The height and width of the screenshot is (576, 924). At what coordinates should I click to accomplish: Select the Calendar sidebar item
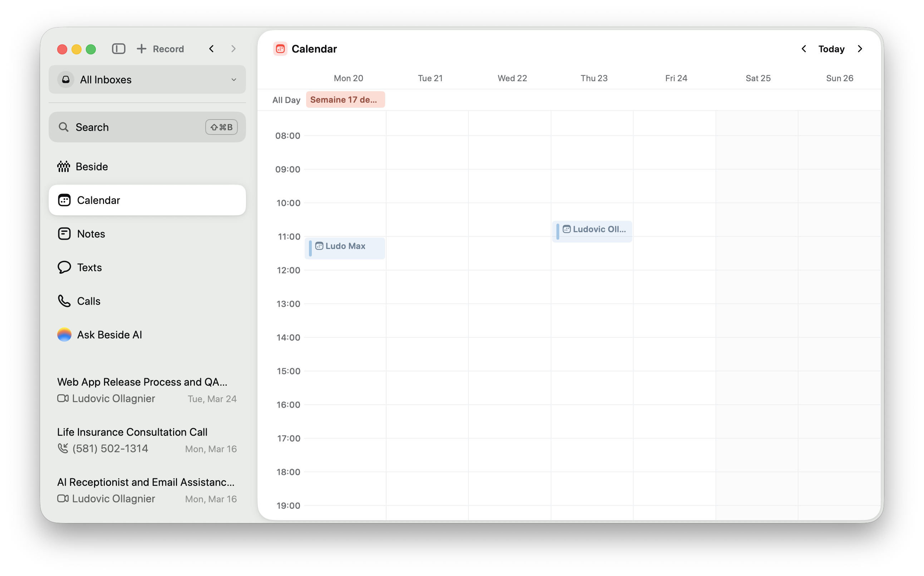(147, 200)
